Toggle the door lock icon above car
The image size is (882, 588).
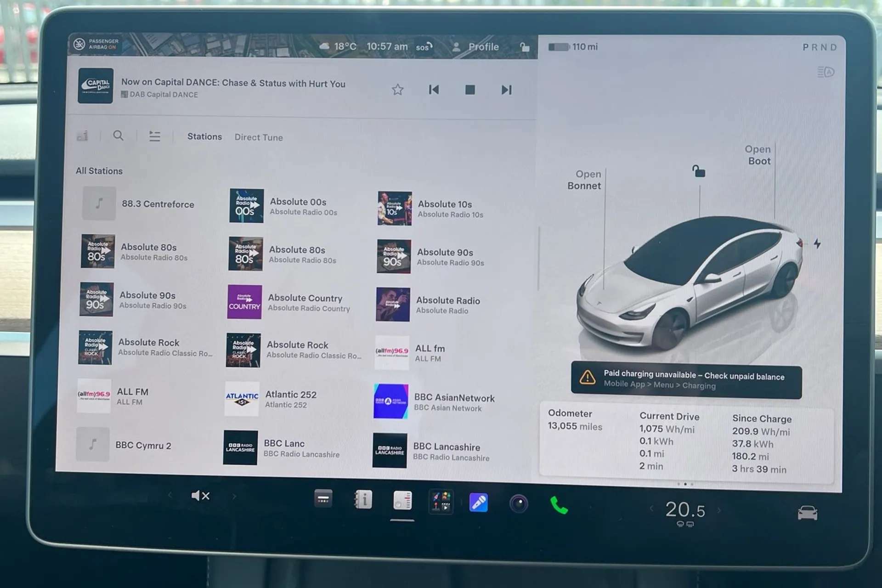tap(699, 171)
